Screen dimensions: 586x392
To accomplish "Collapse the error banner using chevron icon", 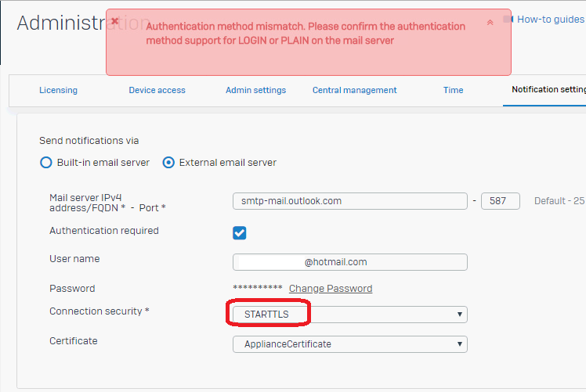I will pyautogui.click(x=490, y=23).
